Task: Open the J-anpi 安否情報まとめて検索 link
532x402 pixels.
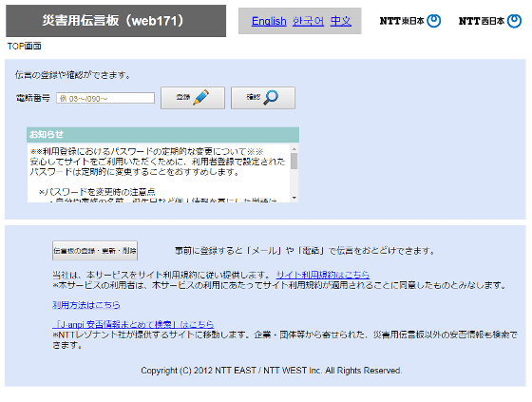Action: [x=133, y=324]
